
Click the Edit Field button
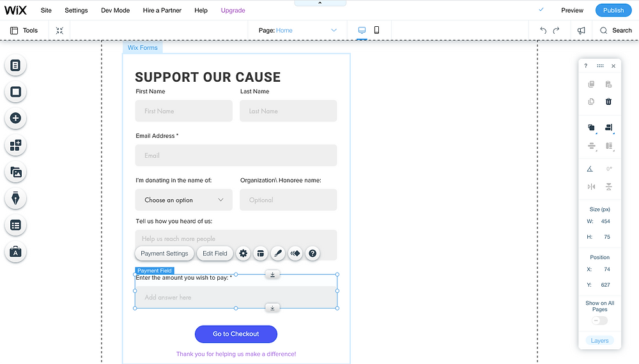click(215, 254)
